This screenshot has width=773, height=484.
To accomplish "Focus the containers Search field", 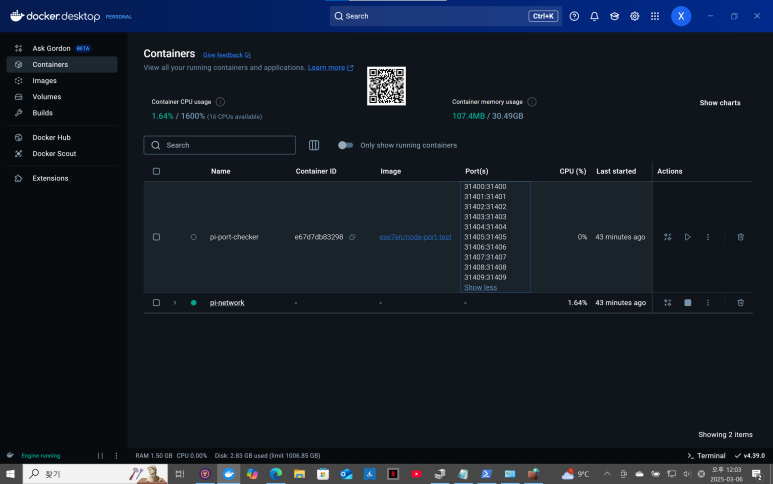I will click(x=219, y=145).
